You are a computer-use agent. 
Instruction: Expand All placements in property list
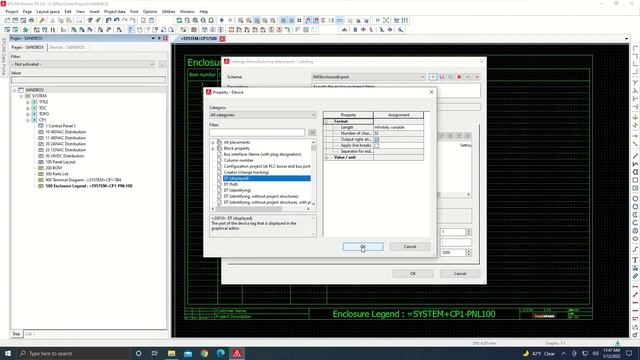[x=213, y=142]
